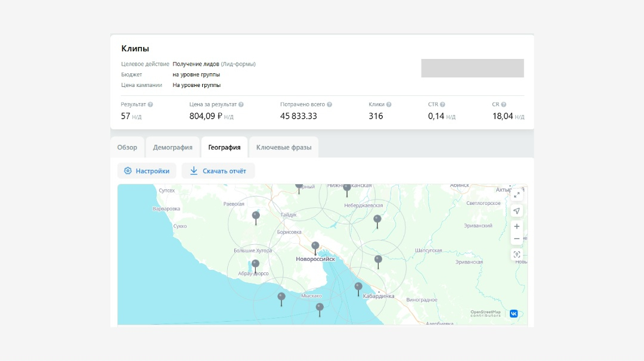Select the География tab

(224, 147)
